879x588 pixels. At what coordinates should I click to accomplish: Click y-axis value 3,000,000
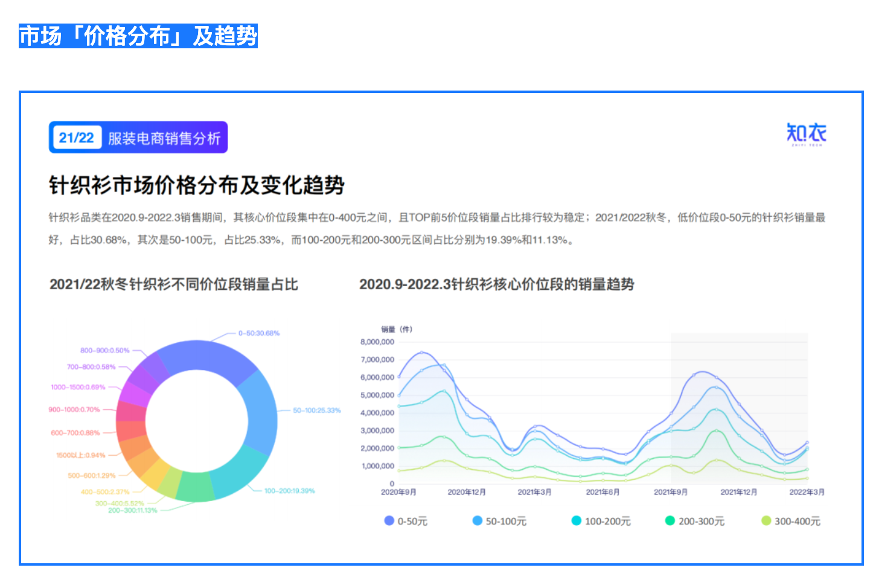(x=377, y=431)
